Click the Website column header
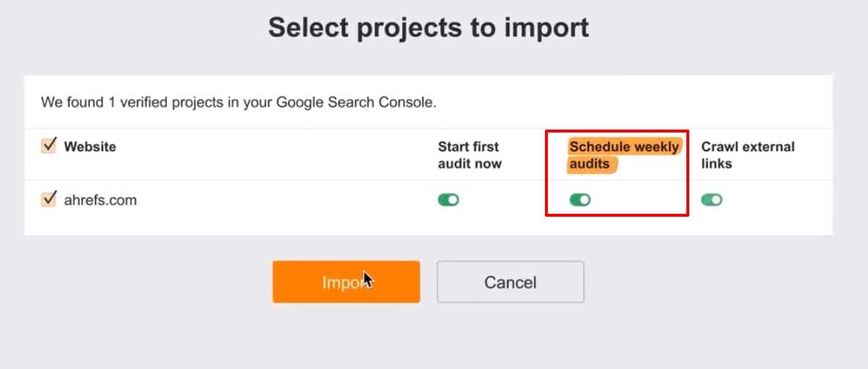This screenshot has height=369, width=868. pyautogui.click(x=90, y=146)
